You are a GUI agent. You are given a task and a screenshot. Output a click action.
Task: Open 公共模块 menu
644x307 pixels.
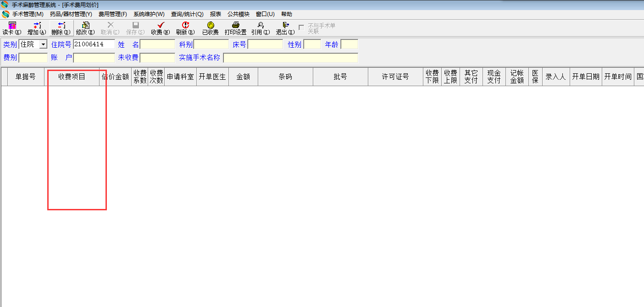pos(239,14)
